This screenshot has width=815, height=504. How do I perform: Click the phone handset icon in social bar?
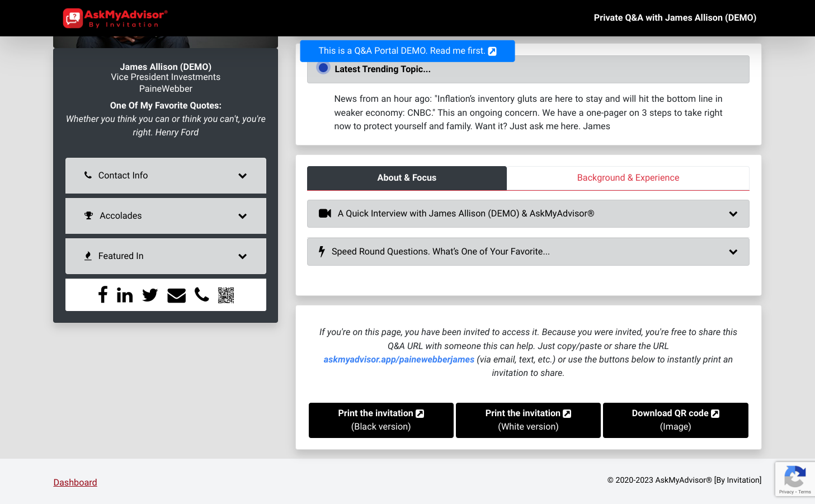pyautogui.click(x=202, y=295)
